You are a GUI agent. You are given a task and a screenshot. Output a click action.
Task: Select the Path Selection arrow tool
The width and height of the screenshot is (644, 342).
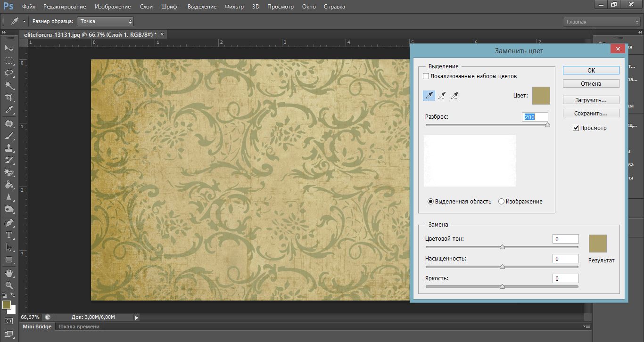[x=9, y=247]
